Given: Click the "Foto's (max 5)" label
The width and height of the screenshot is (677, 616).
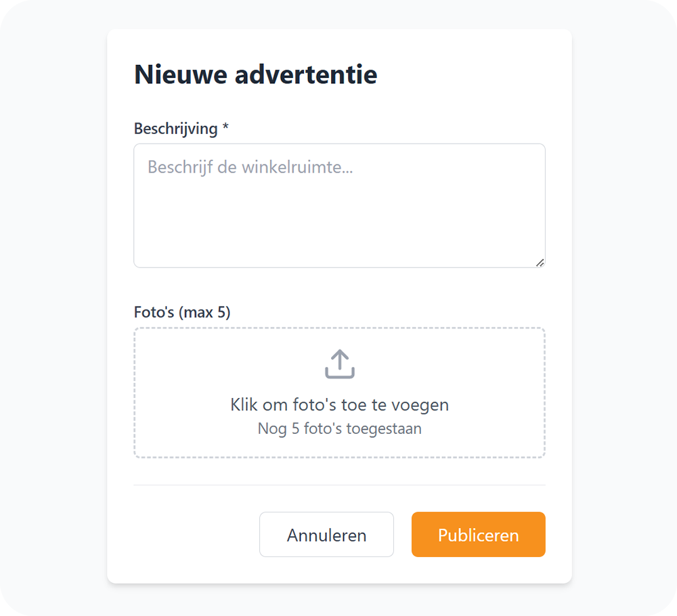Looking at the screenshot, I should click(x=182, y=311).
